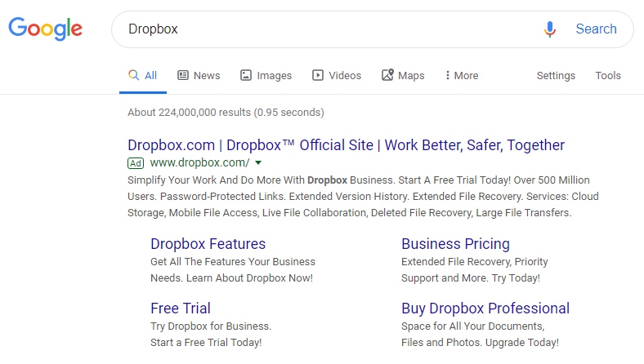Open the Free Trial sitelink
The width and height of the screenshot is (644, 364).
[x=181, y=309]
